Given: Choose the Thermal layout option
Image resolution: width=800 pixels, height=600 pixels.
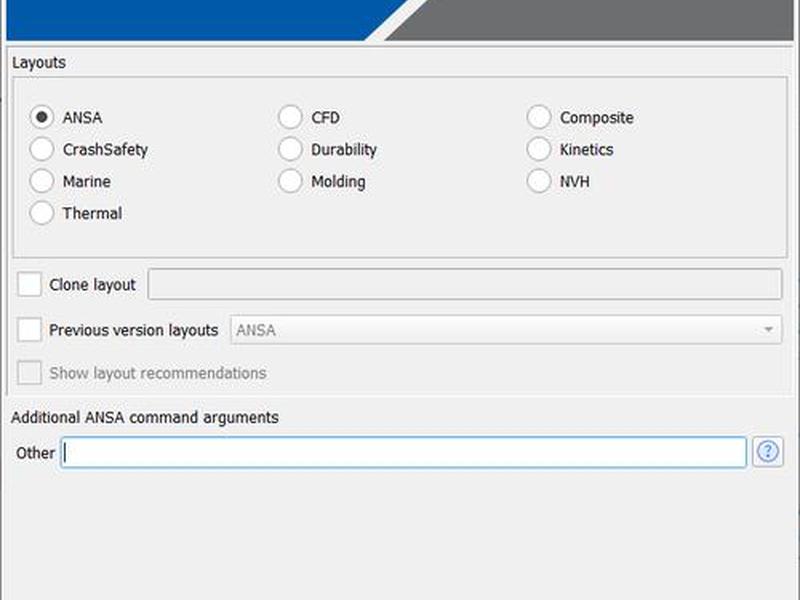Looking at the screenshot, I should coord(42,213).
